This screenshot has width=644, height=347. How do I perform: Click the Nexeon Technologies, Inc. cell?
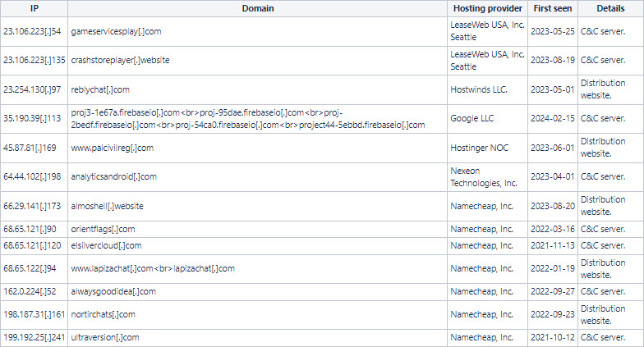coord(484,176)
